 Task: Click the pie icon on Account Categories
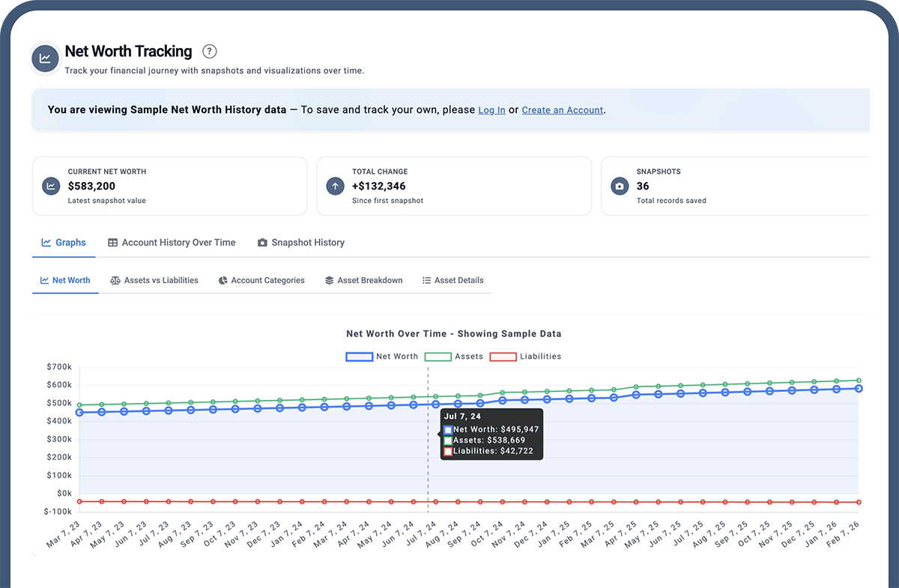222,280
